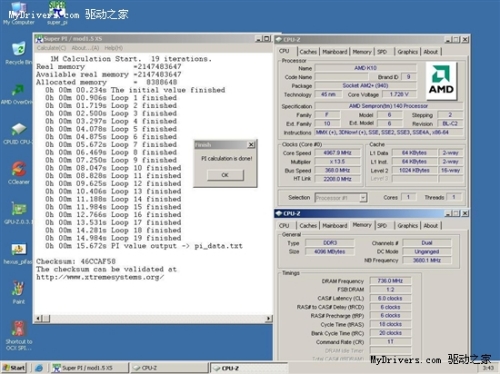Switch to Graphics tab in top CPU-Z

pyautogui.click(x=407, y=52)
